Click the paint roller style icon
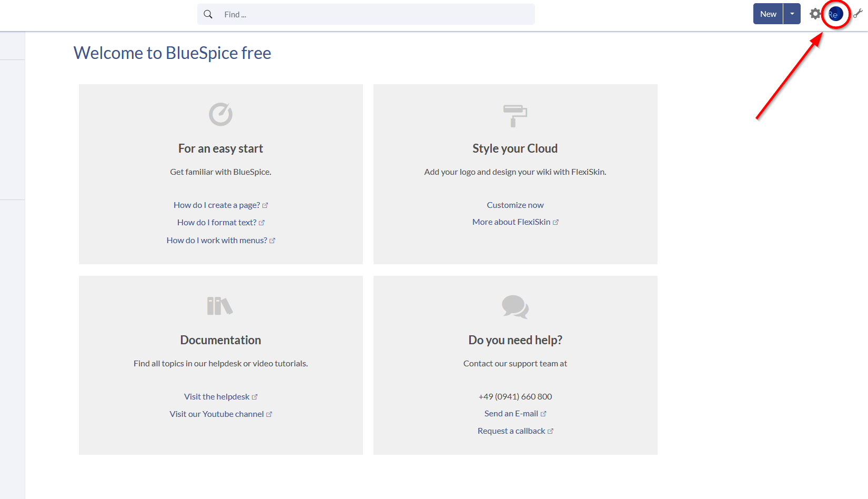 (515, 116)
